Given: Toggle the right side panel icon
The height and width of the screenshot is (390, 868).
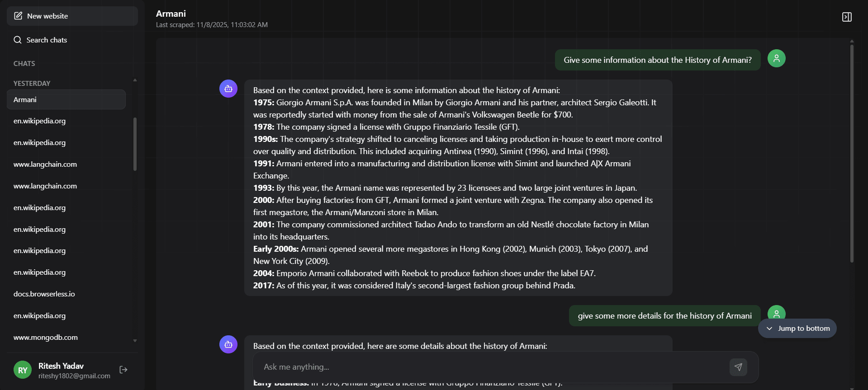Looking at the screenshot, I should point(847,17).
